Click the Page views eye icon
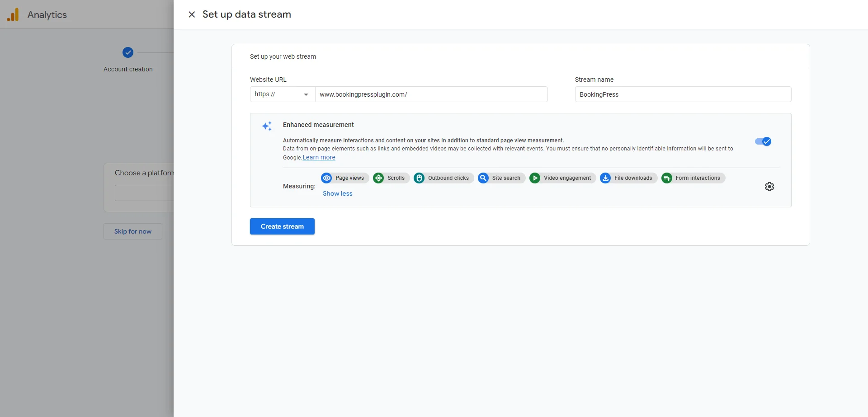Viewport: 868px width, 417px height. point(326,178)
